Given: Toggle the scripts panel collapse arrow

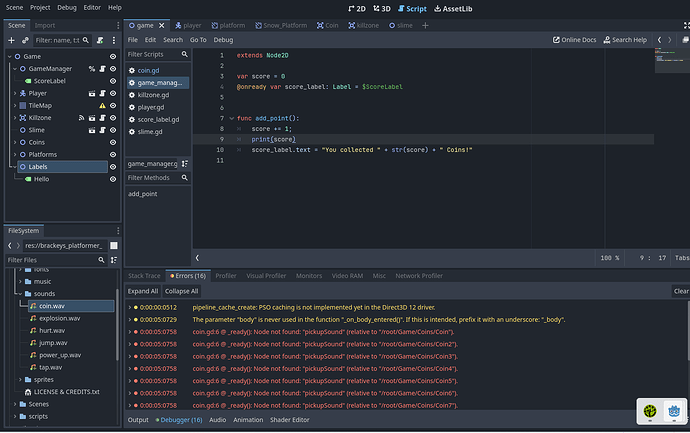Looking at the screenshot, I should click(x=197, y=258).
